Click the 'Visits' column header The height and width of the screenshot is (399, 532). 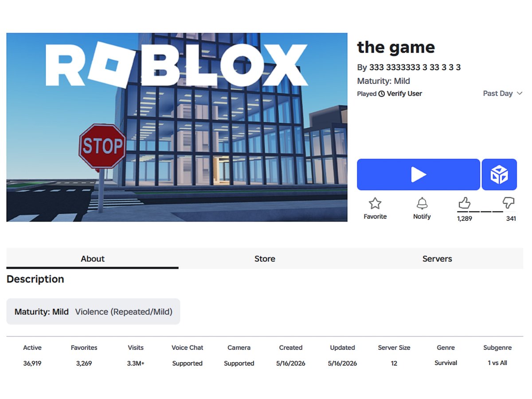[136, 348]
